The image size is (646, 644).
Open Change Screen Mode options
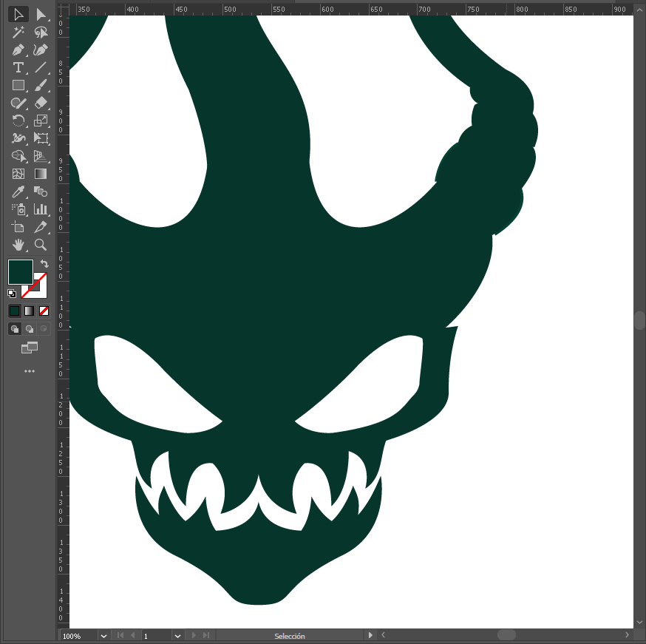pos(30,348)
